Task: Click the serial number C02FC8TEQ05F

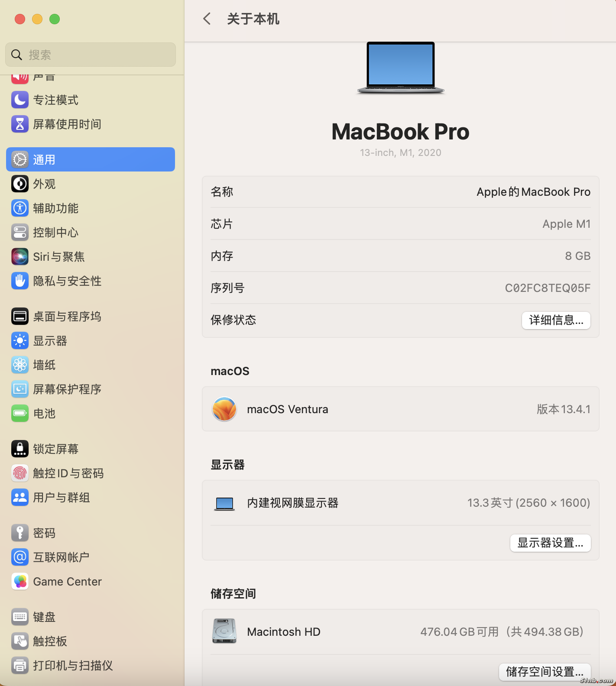Action: click(548, 288)
